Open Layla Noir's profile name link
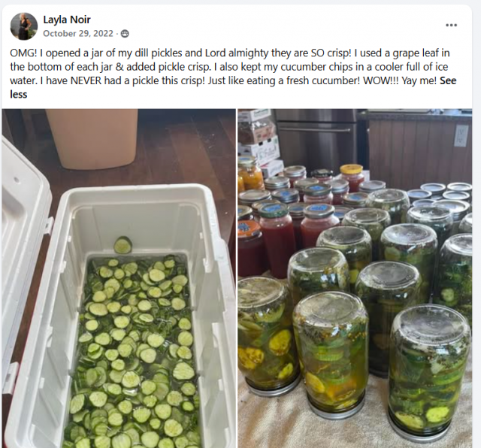Image resolution: width=481 pixels, height=448 pixels. tap(67, 20)
